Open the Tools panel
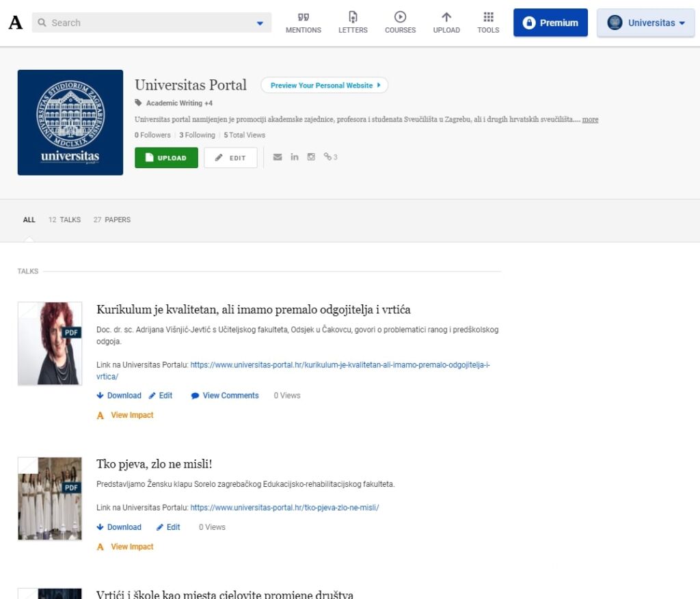The width and height of the screenshot is (700, 599). pyautogui.click(x=488, y=22)
